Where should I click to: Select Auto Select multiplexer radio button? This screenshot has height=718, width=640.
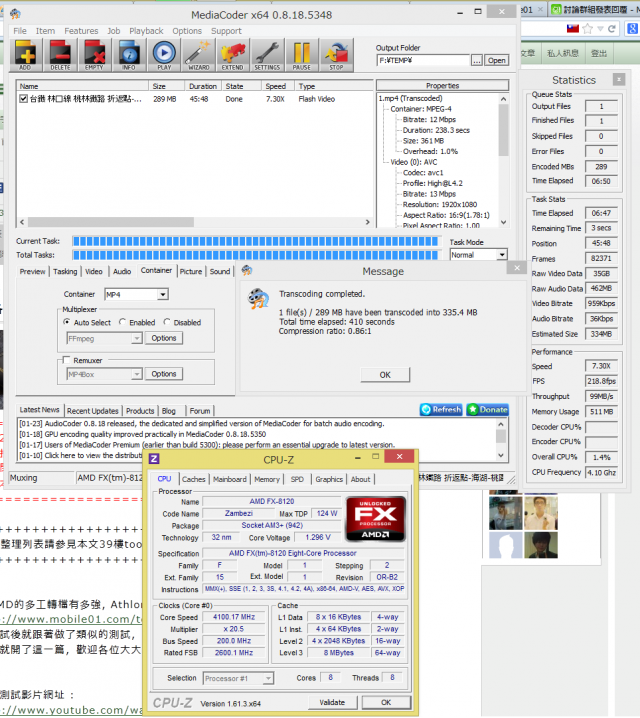[67, 322]
